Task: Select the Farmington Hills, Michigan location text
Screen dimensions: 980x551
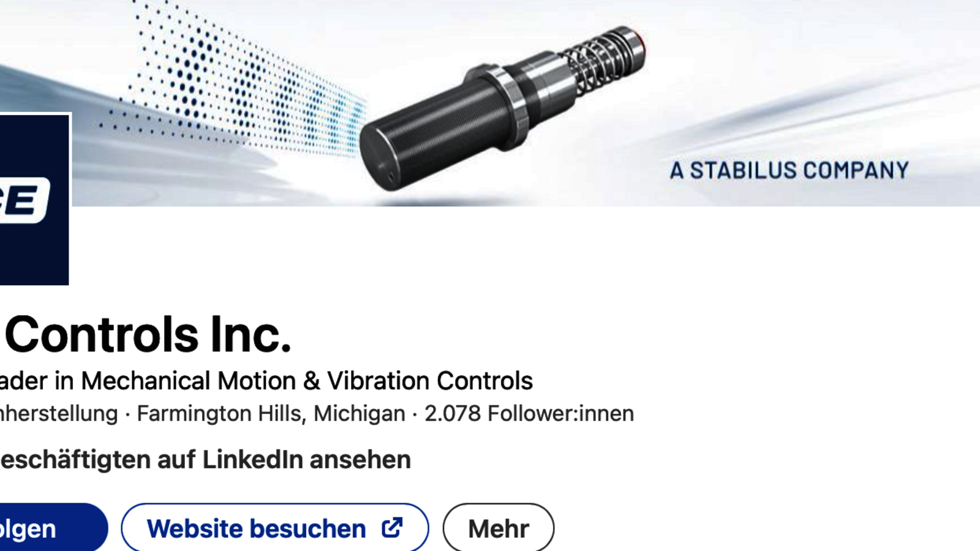Action: (x=271, y=414)
